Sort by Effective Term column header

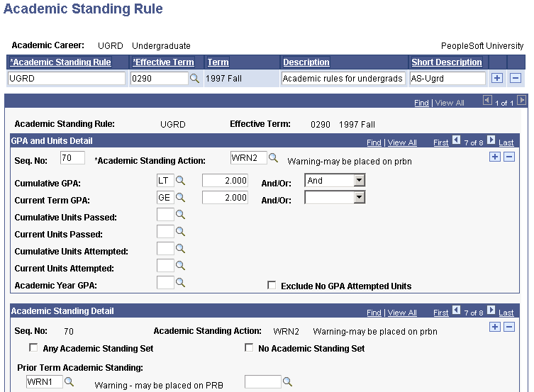coord(163,62)
